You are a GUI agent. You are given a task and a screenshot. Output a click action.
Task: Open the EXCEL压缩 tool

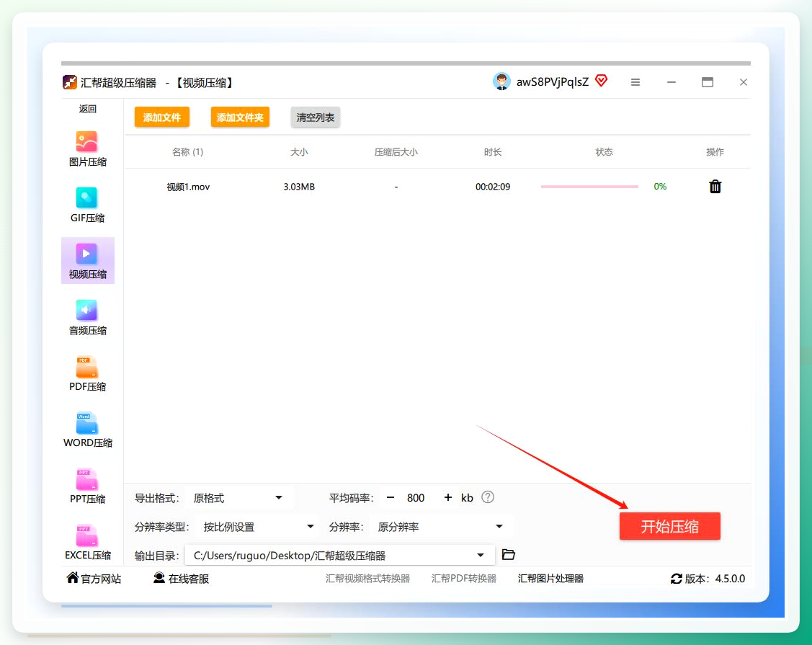[x=87, y=542]
